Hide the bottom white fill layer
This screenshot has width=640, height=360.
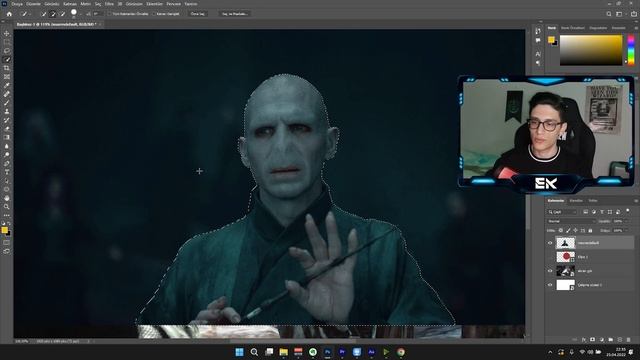(550, 285)
